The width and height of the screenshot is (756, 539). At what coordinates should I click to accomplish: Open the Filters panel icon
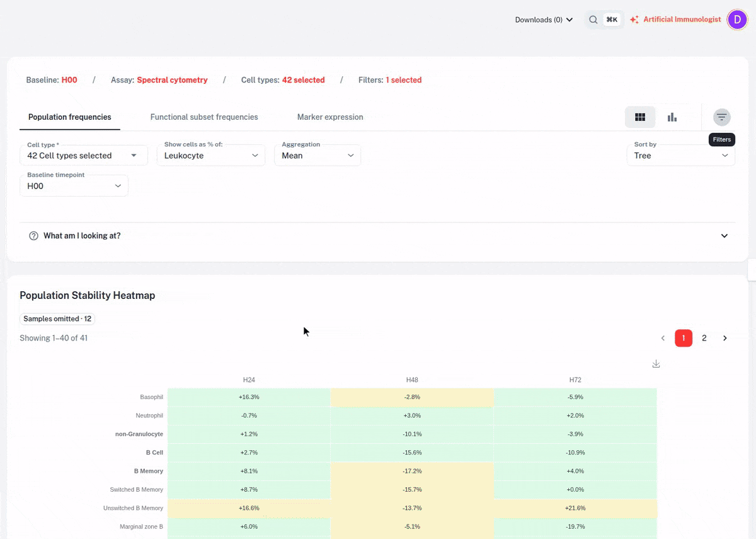click(x=722, y=117)
